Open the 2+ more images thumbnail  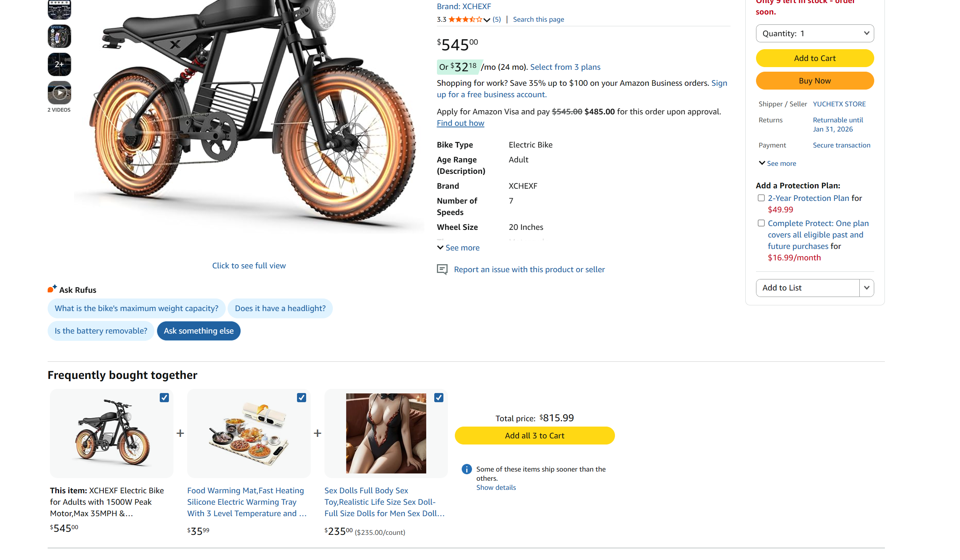59,64
